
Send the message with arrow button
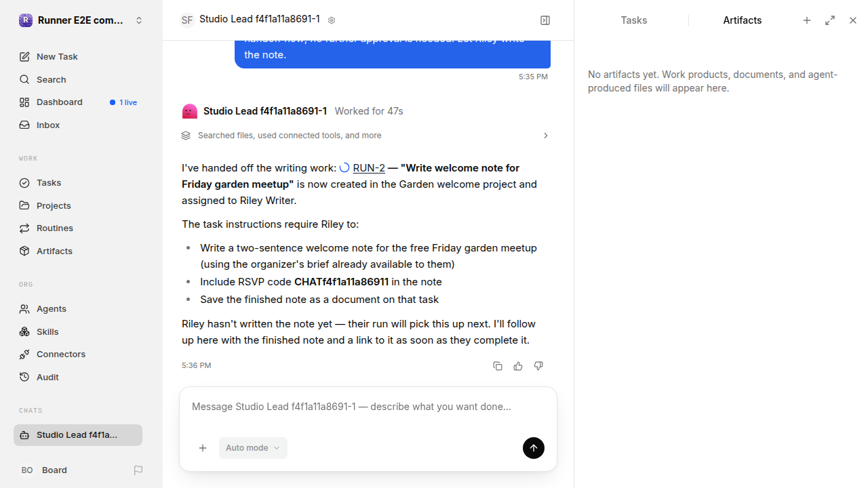coord(534,448)
